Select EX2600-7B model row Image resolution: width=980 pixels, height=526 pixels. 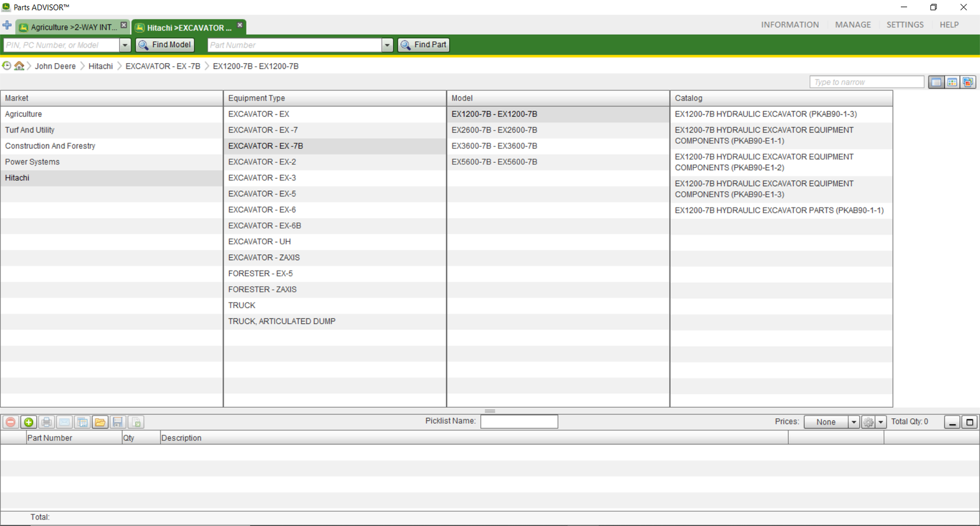click(558, 130)
